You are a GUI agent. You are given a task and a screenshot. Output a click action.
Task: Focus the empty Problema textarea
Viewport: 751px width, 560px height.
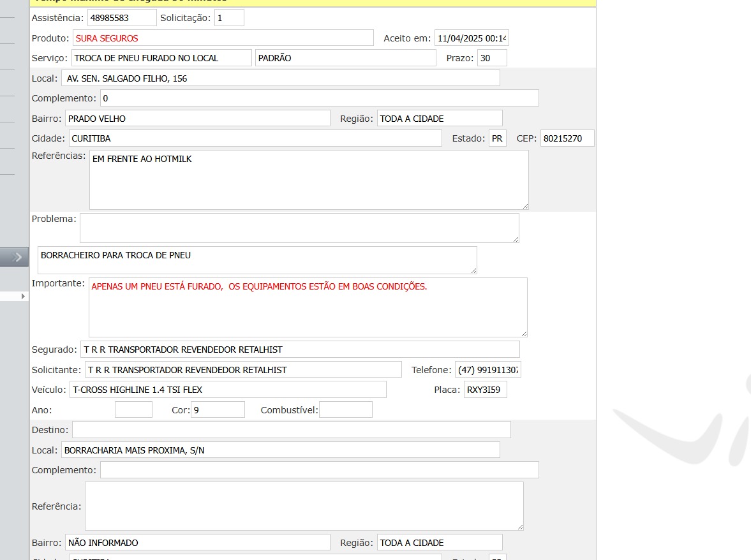(299, 228)
